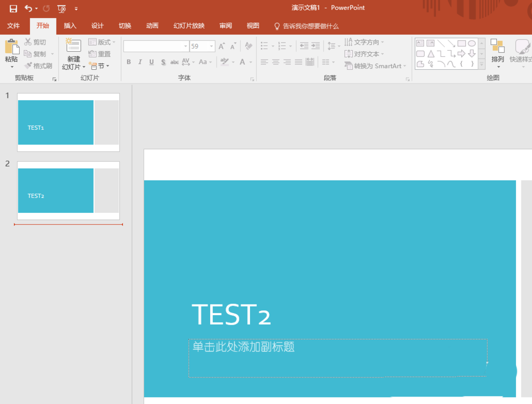Open the 节 section dropdown
The width and height of the screenshot is (532, 404).
(x=99, y=66)
